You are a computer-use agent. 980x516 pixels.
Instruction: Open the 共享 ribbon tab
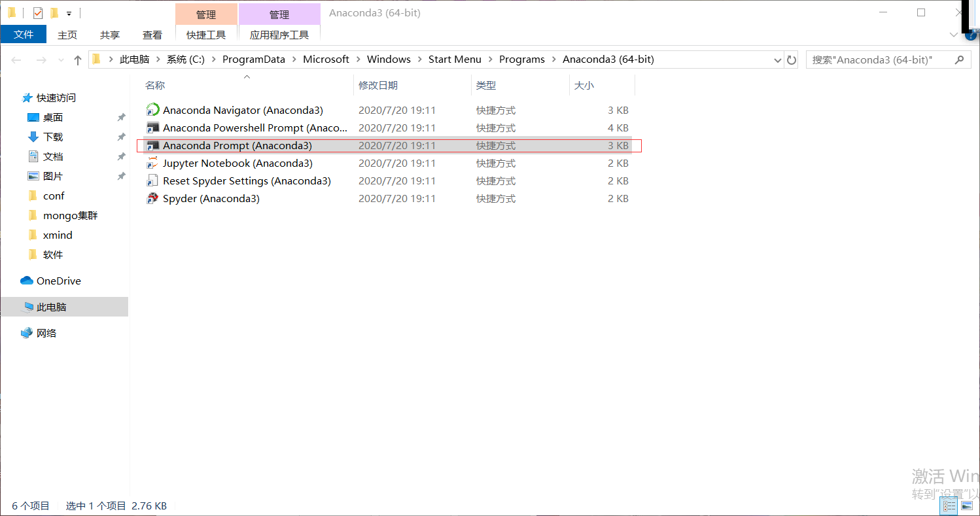click(110, 35)
